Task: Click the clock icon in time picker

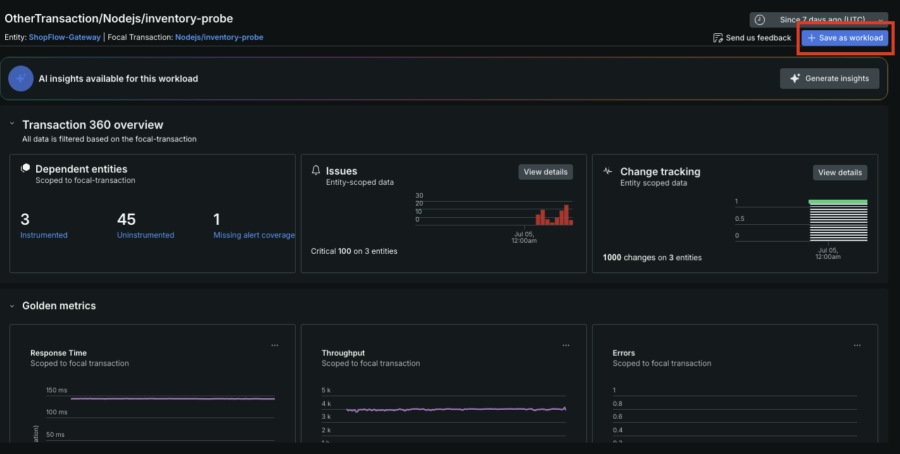Action: (759, 20)
